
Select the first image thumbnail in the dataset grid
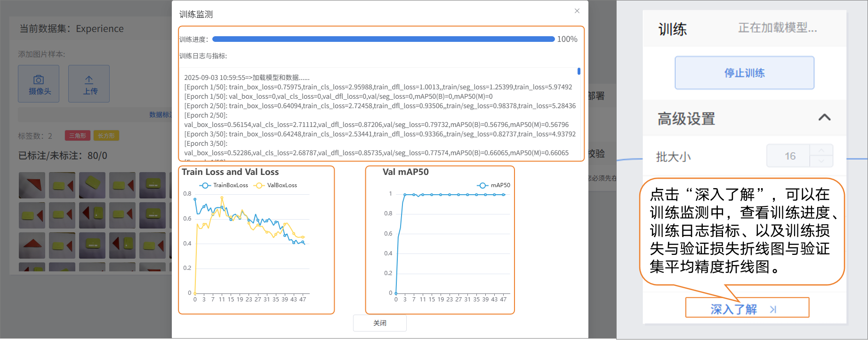coord(32,185)
